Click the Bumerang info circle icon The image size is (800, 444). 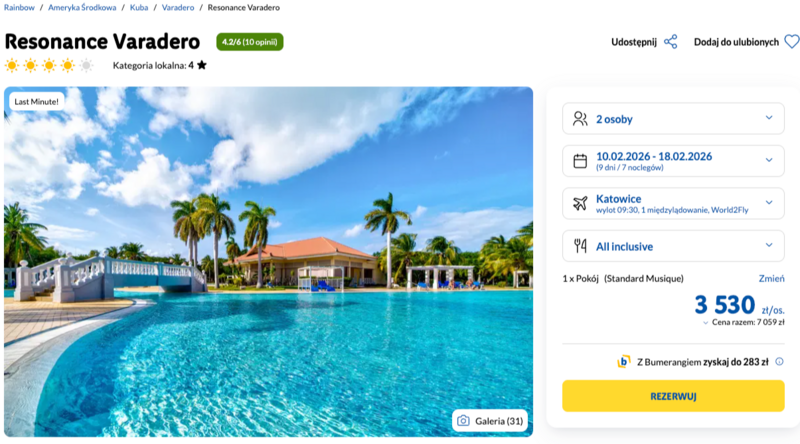[779, 362]
